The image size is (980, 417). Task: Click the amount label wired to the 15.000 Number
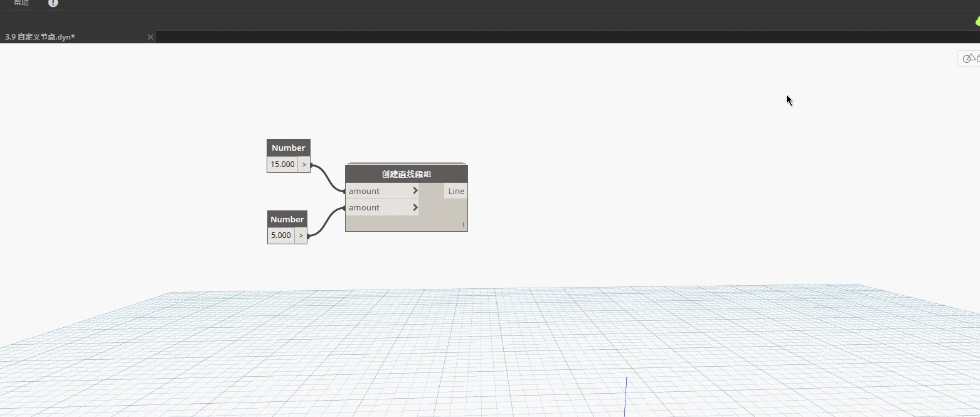click(365, 191)
